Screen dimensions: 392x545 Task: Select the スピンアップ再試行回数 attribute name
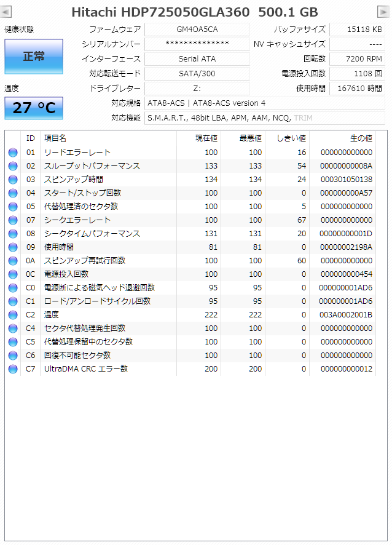point(85,261)
